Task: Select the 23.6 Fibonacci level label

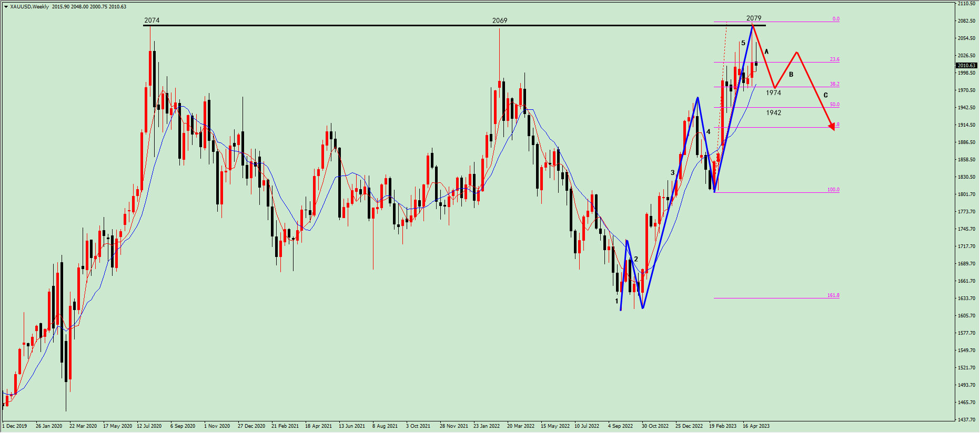Action: (x=834, y=59)
